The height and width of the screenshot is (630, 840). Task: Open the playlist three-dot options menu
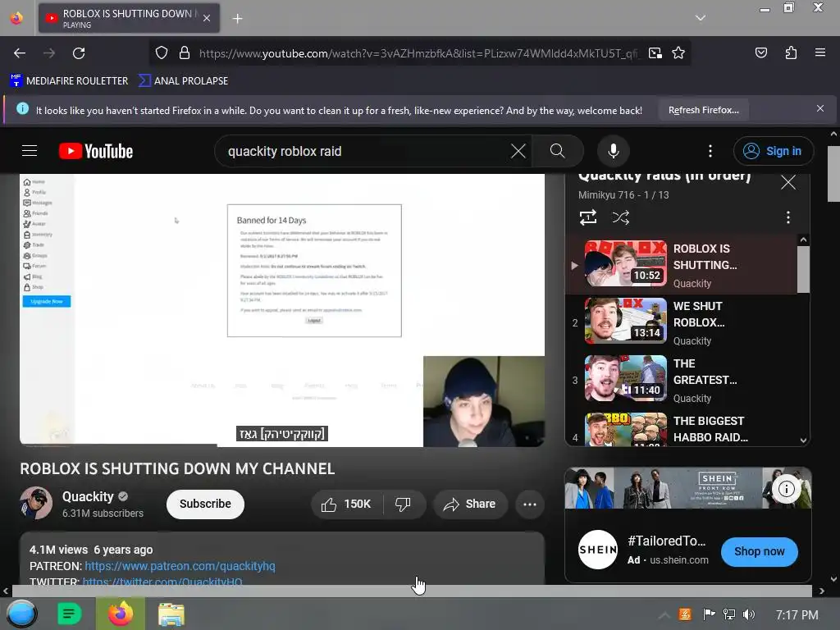[787, 217]
